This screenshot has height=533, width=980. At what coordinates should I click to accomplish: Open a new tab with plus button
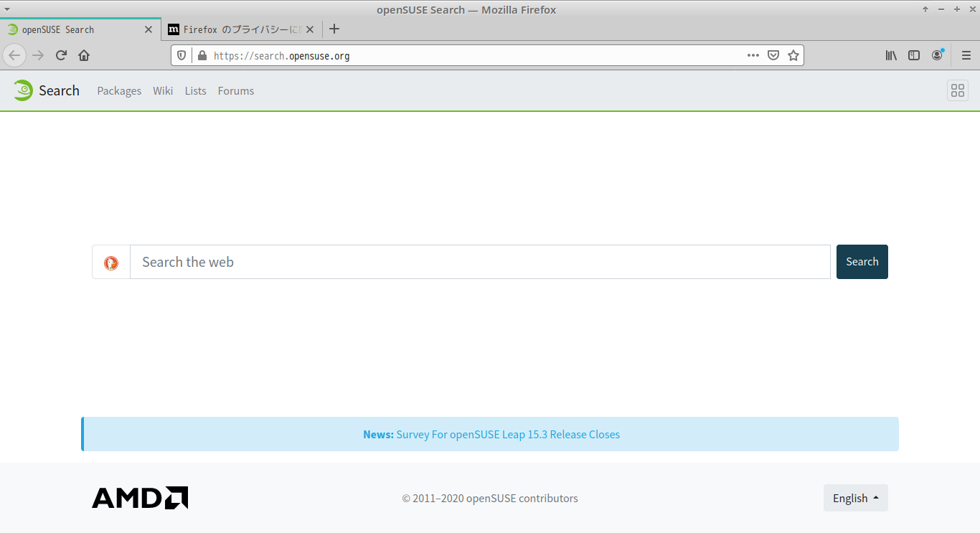[x=334, y=29]
